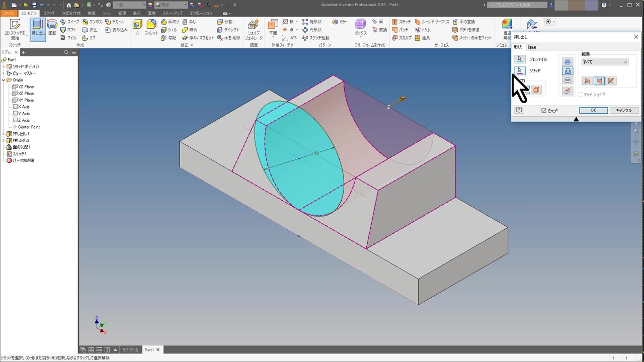Screen dimensions: 644x362
Task: Select the surface output mode icon
Action: tap(536, 90)
